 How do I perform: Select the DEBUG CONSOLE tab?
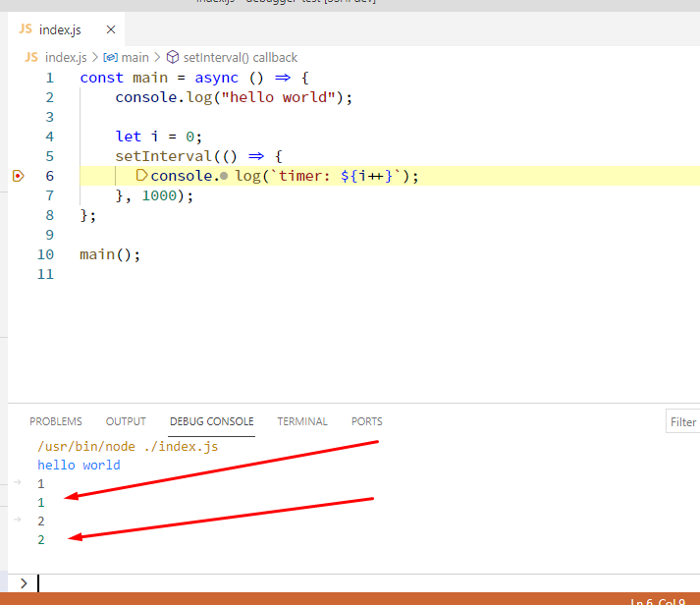pos(212,421)
